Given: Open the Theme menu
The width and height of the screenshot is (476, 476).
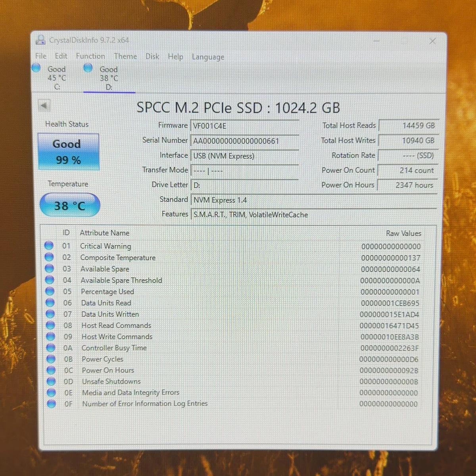Looking at the screenshot, I should (125, 56).
